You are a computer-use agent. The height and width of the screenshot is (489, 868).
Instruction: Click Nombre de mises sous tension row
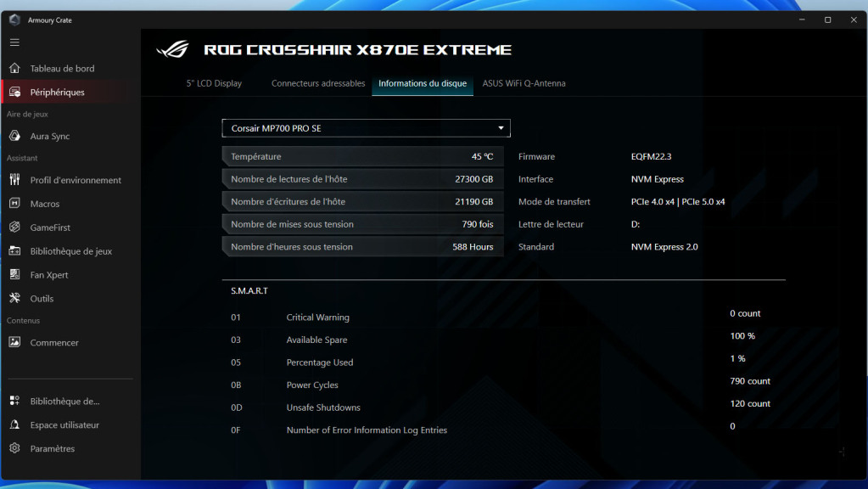click(362, 224)
